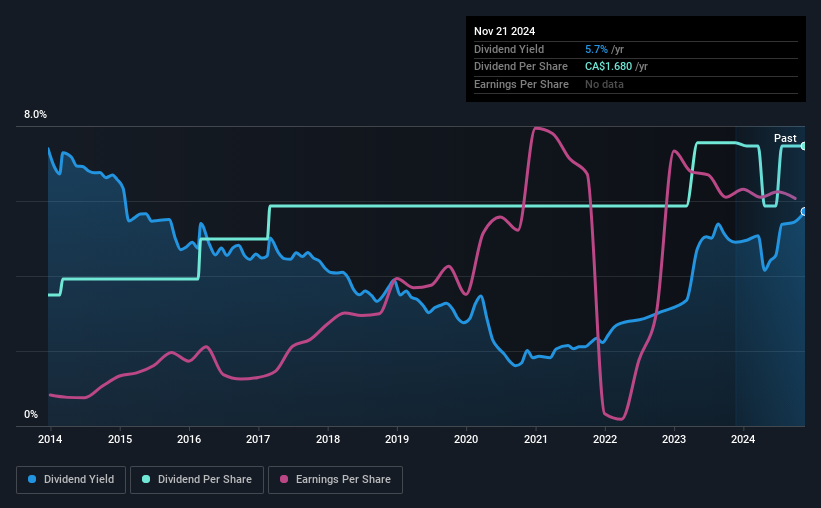This screenshot has height=508, width=821.
Task: Toggle the Dividend Yield legend button
Action: pyautogui.click(x=71, y=480)
